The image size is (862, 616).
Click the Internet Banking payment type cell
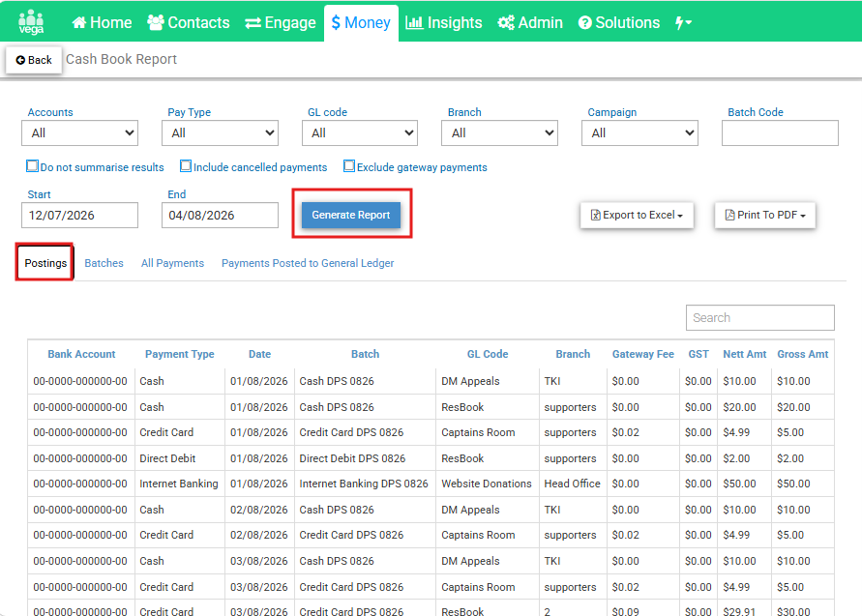click(179, 484)
